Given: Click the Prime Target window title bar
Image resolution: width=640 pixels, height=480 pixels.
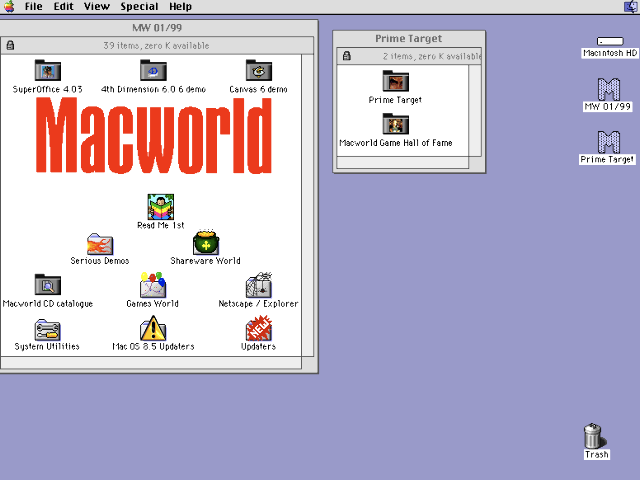Looking at the screenshot, I should [409, 39].
